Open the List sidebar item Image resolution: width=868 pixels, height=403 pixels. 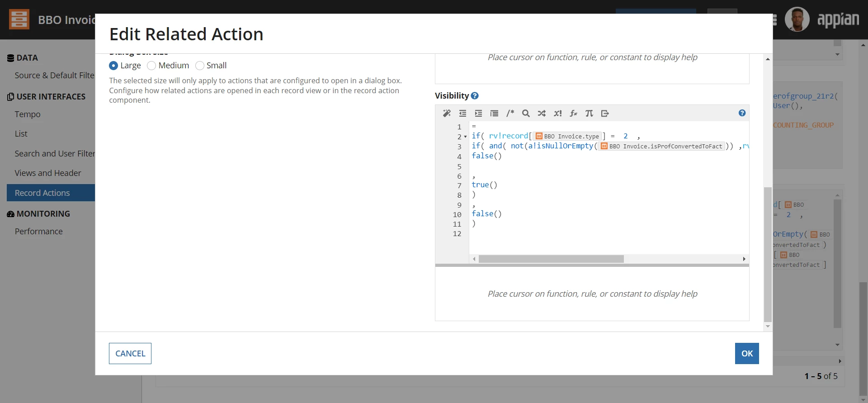pos(21,134)
